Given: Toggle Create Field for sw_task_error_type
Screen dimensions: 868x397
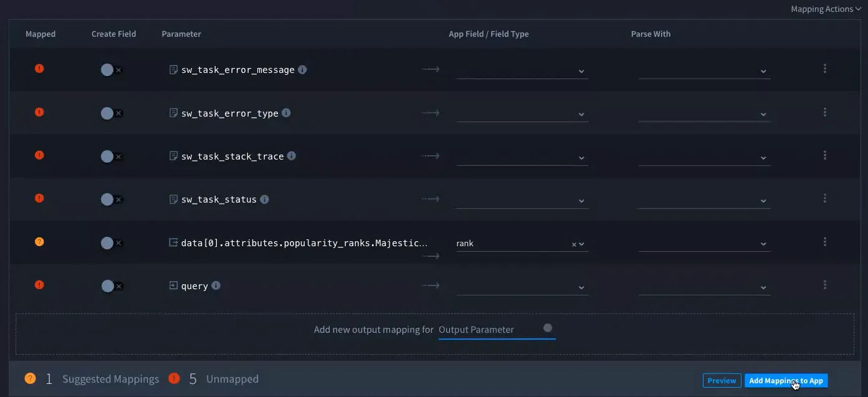Looking at the screenshot, I should pos(111,113).
